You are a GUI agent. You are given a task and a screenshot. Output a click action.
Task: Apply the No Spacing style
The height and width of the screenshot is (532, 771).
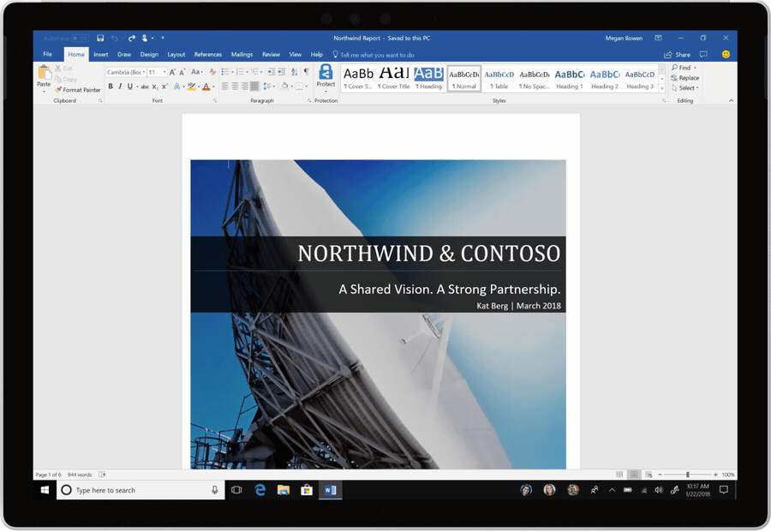tap(534, 79)
